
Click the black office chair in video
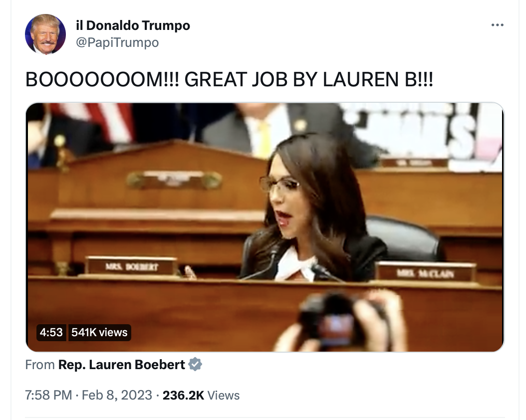[x=403, y=238]
